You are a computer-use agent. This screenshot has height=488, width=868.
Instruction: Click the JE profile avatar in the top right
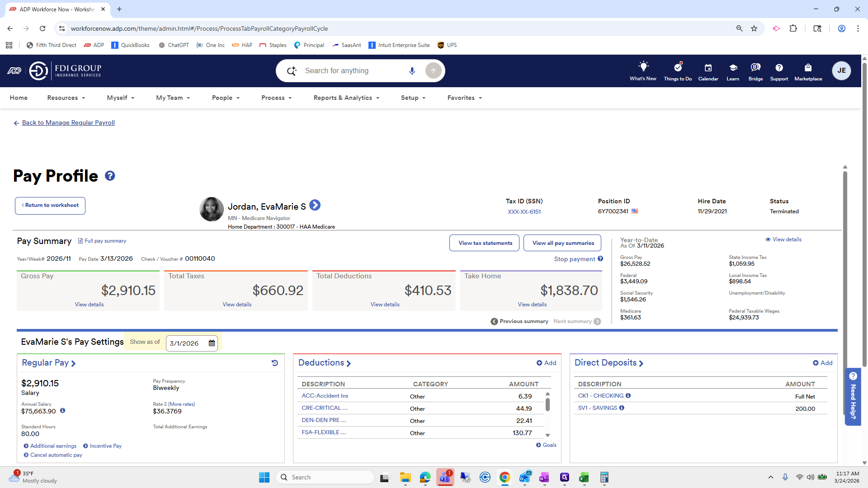point(841,70)
